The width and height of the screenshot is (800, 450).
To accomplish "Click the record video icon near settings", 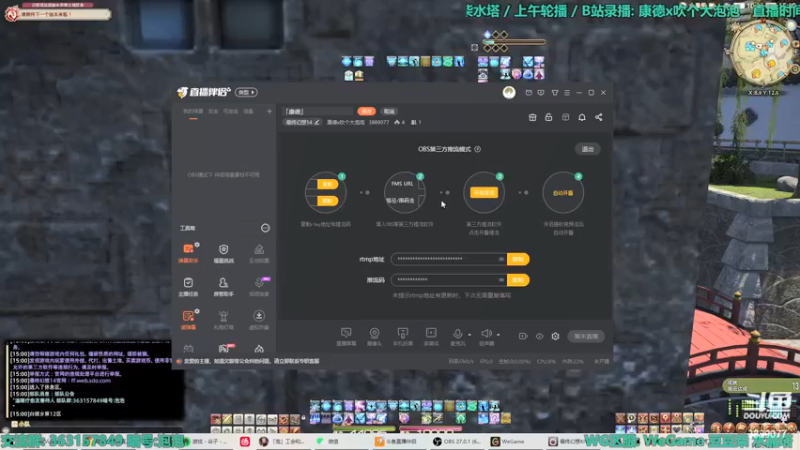I will (x=523, y=336).
